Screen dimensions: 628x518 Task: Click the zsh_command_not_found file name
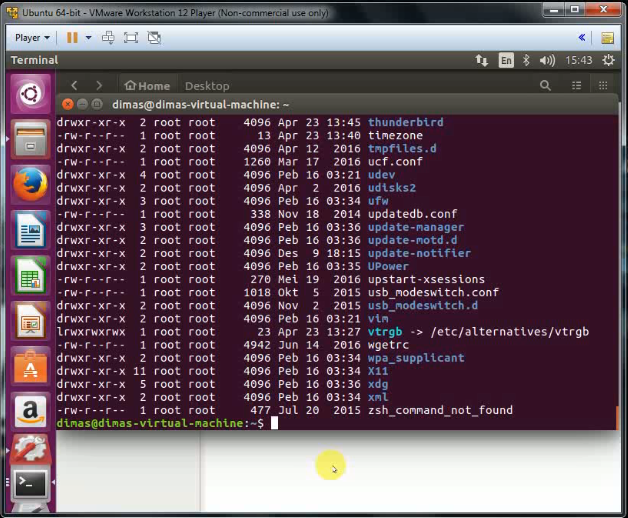440,410
